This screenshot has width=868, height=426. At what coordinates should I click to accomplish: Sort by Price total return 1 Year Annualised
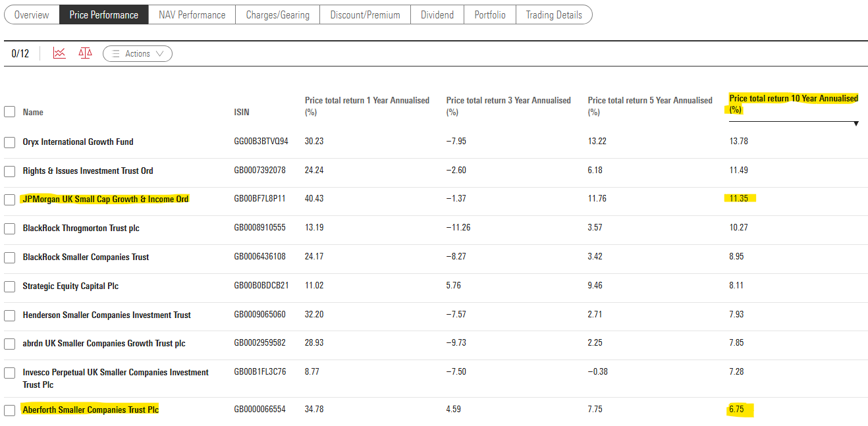click(367, 106)
